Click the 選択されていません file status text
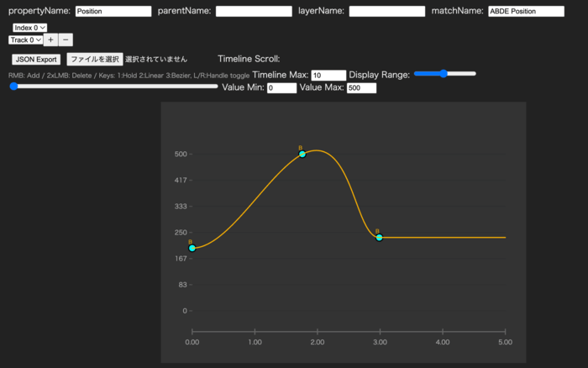The width and height of the screenshot is (588, 368). [156, 60]
